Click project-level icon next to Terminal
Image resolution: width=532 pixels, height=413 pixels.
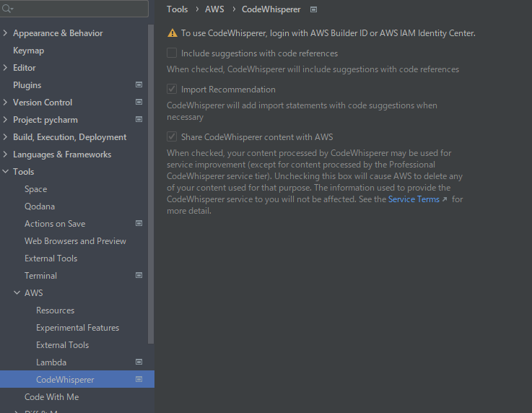[139, 275]
